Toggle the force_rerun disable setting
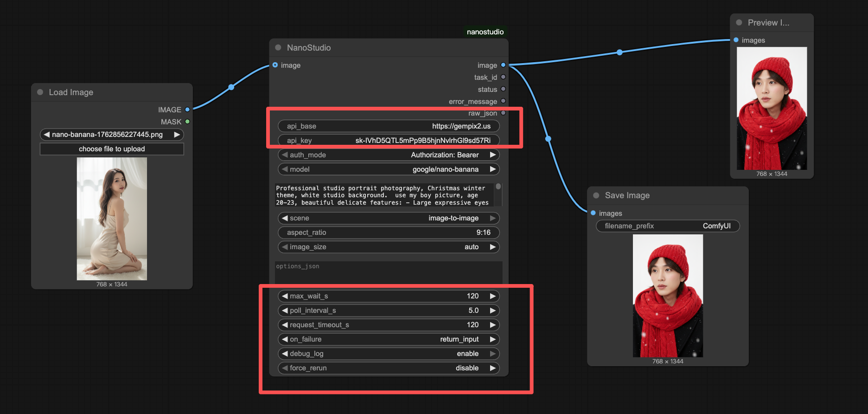Screen dimensions: 868x414 [389, 368]
